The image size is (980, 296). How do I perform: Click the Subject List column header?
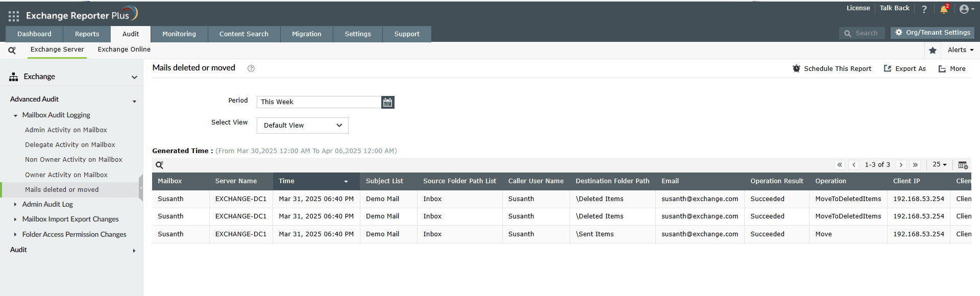[388, 181]
